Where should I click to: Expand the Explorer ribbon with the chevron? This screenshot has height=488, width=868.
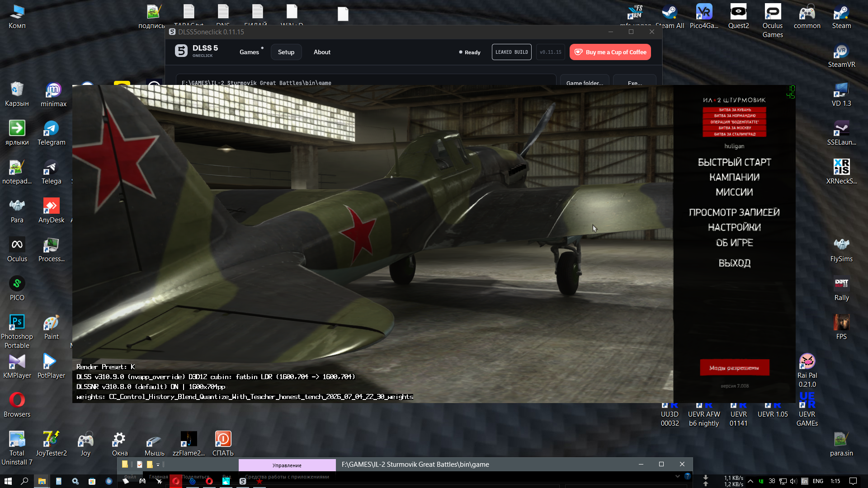click(677, 476)
